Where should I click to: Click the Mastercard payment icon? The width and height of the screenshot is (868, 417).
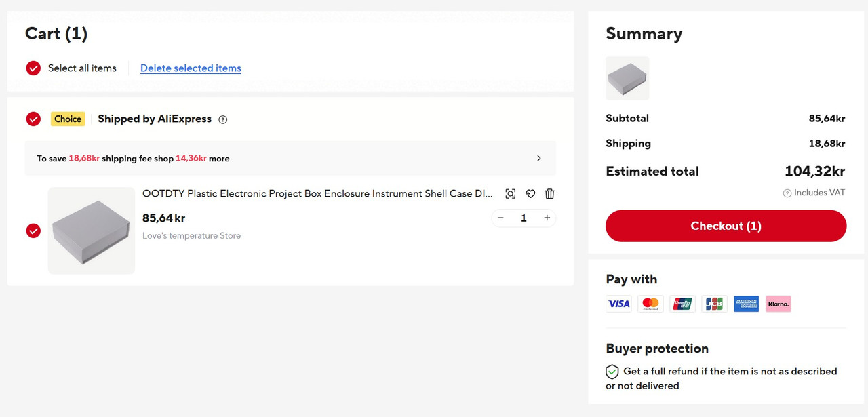pos(650,304)
